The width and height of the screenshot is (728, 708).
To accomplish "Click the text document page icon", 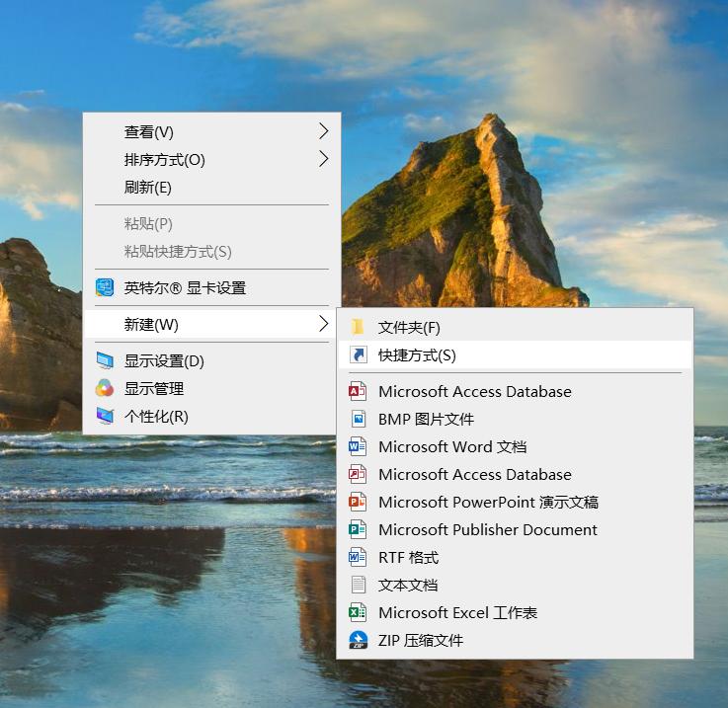I will tap(358, 585).
